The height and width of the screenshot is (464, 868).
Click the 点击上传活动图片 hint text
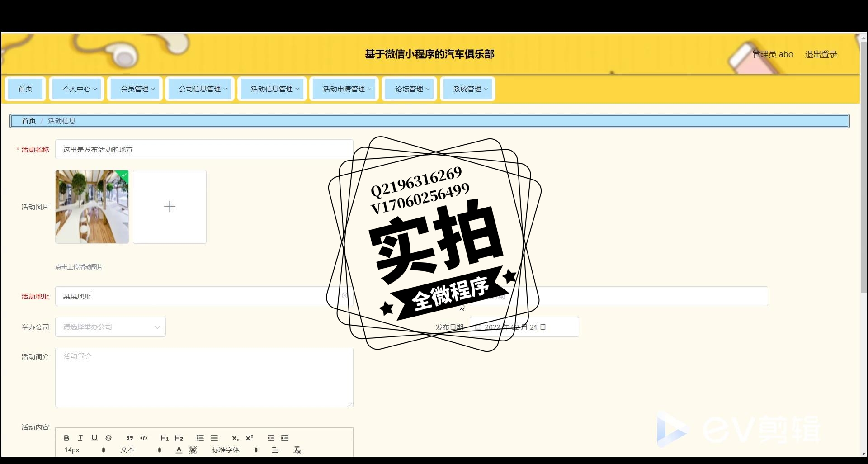pos(79,267)
